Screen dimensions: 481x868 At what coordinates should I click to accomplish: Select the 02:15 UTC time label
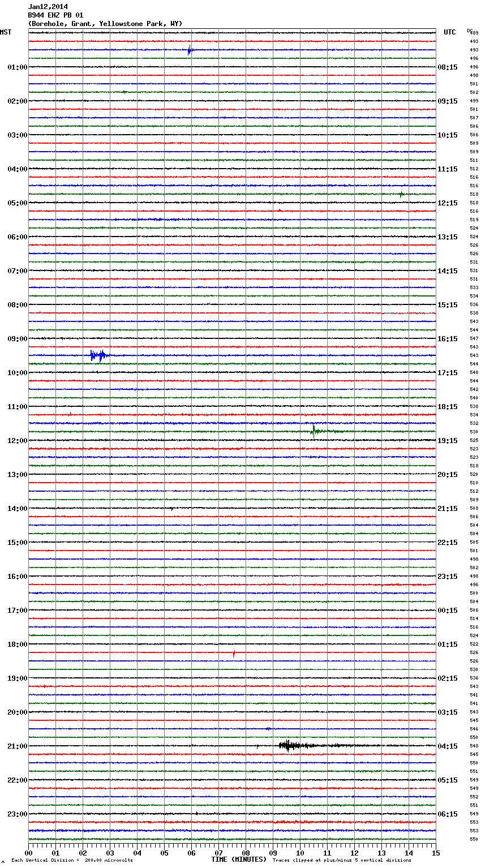448,678
